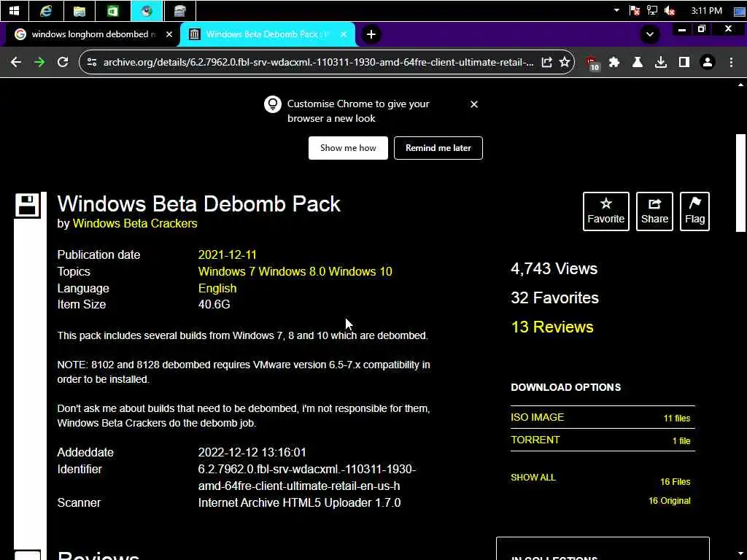
Task: Go forward with the green arrow
Action: coord(39,63)
